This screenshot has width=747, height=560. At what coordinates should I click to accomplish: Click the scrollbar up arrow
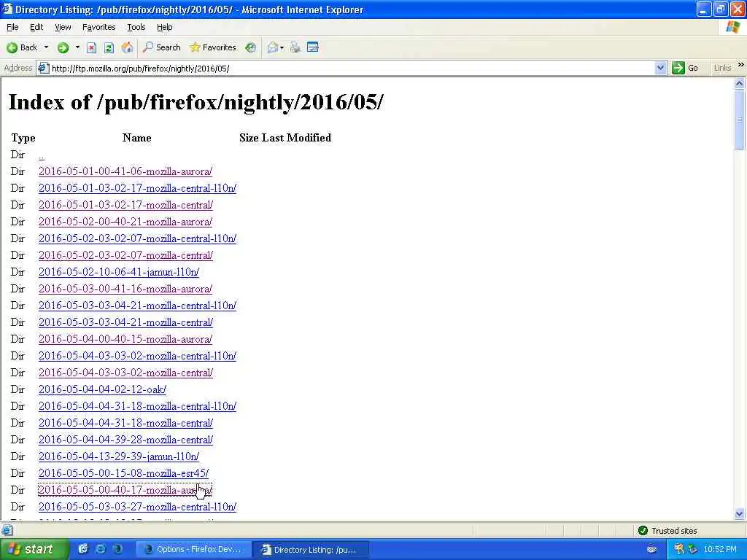click(740, 83)
